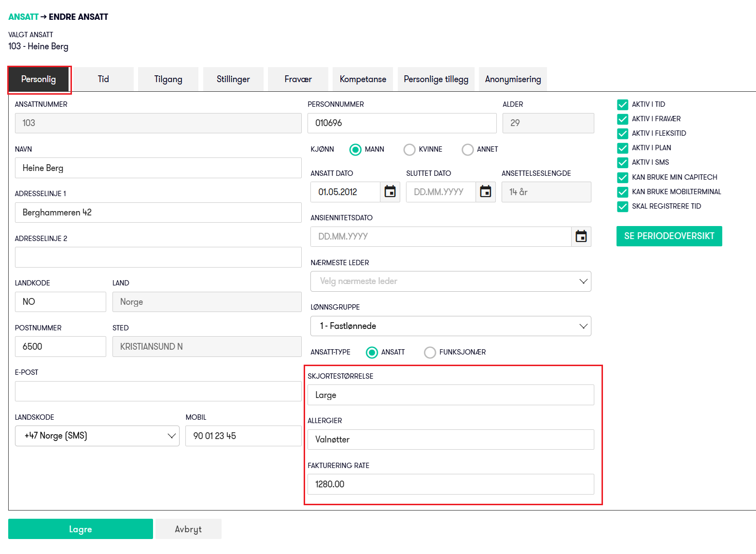Edit the Skjortestørrelse field

tap(451, 395)
